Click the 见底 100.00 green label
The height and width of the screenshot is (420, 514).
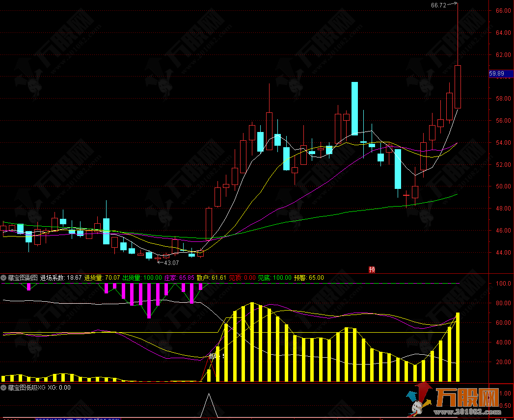275,278
